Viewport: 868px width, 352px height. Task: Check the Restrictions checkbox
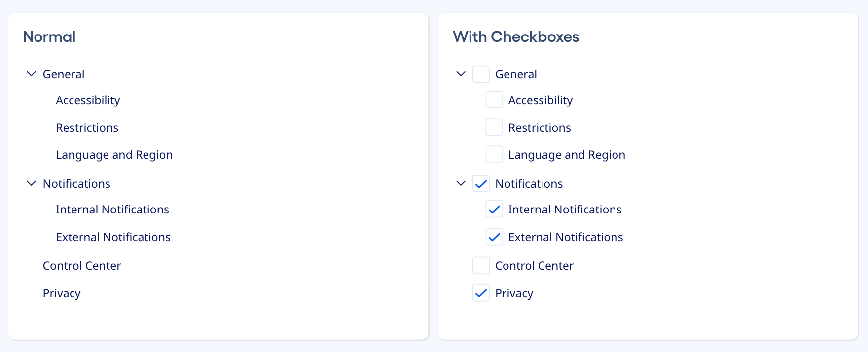coord(494,127)
